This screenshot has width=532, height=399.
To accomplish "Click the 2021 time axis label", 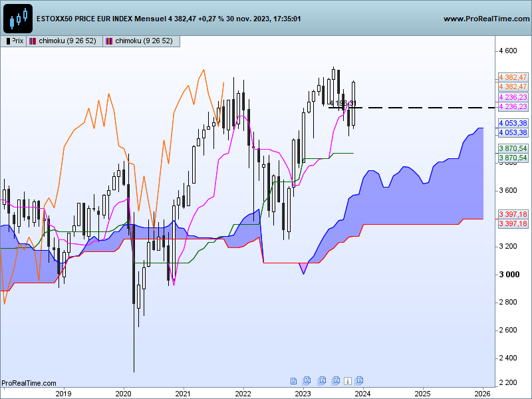I will (x=184, y=394).
